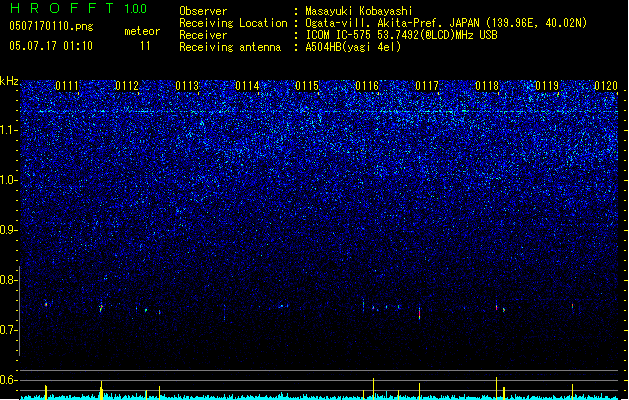The image size is (629, 400).
Task: Click the 'Receiving antenna' label
Action: click(230, 47)
